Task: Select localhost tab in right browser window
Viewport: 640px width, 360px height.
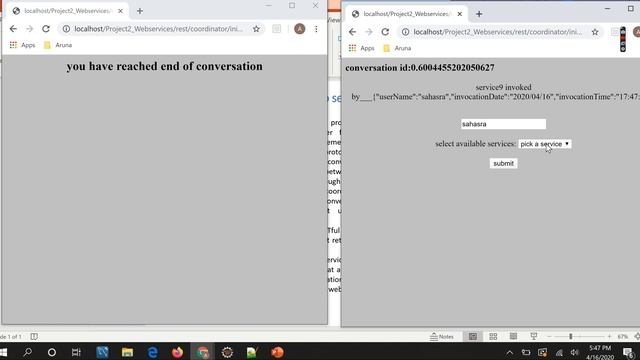Action: point(407,14)
